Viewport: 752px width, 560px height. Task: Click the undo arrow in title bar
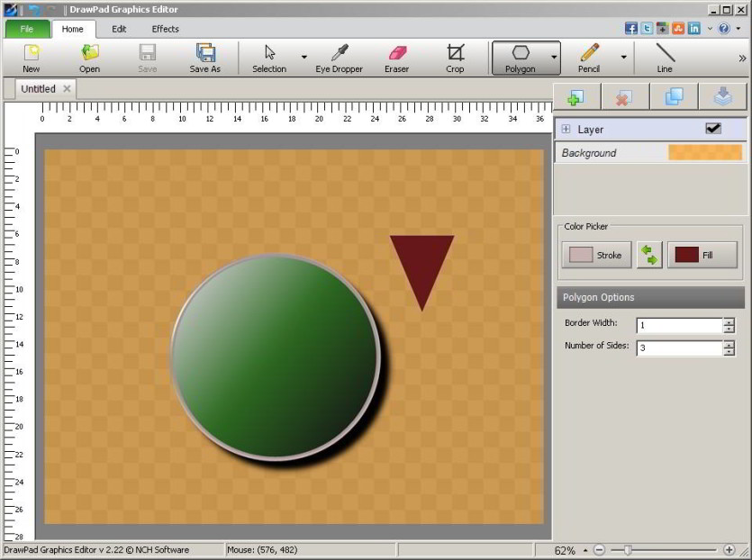pos(33,9)
